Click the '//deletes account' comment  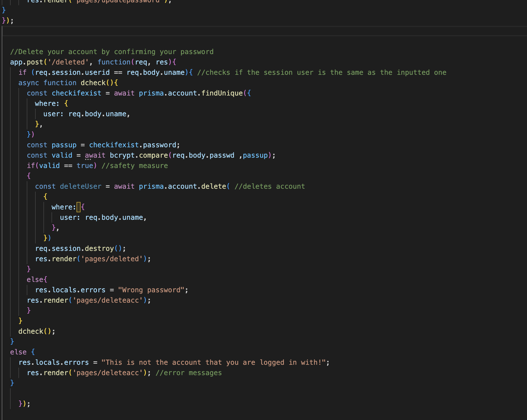tap(270, 186)
